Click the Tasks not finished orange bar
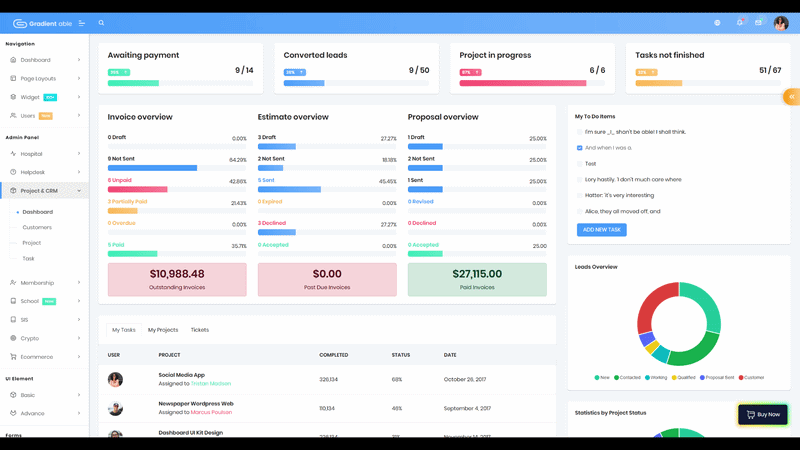Image resolution: width=800 pixels, height=450 pixels. (659, 83)
